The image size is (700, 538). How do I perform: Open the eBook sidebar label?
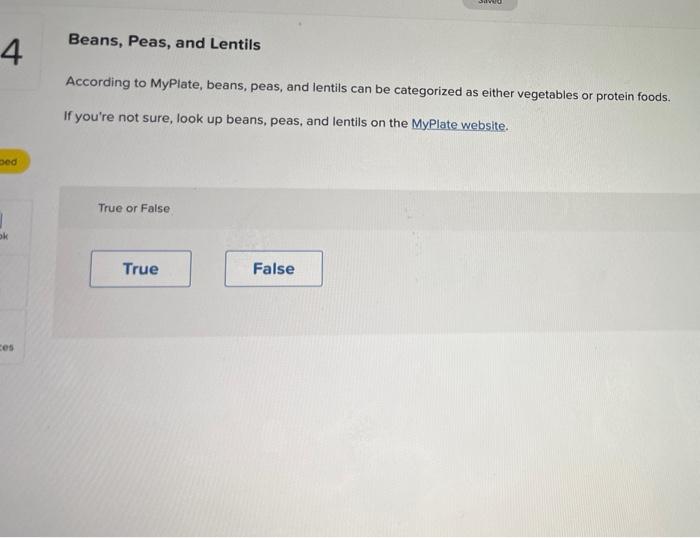click(x=4, y=236)
